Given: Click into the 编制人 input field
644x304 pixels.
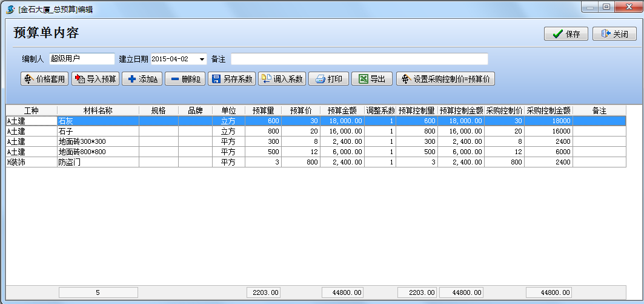Looking at the screenshot, I should pos(81,59).
